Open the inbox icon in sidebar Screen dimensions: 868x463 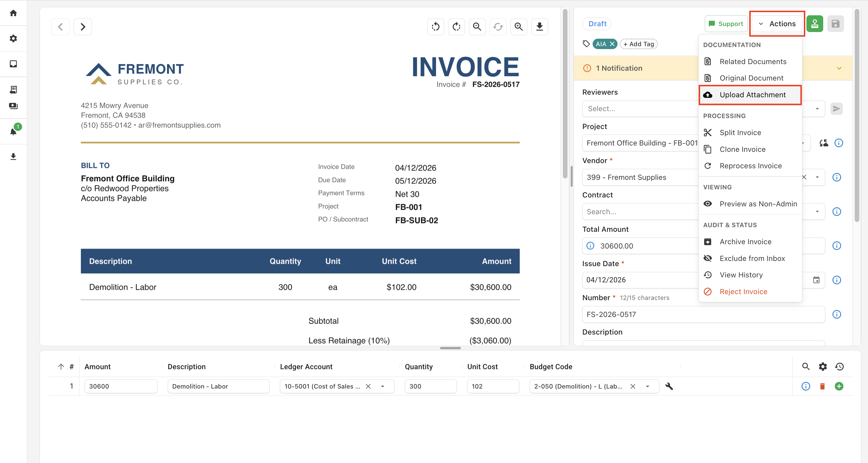pyautogui.click(x=13, y=64)
